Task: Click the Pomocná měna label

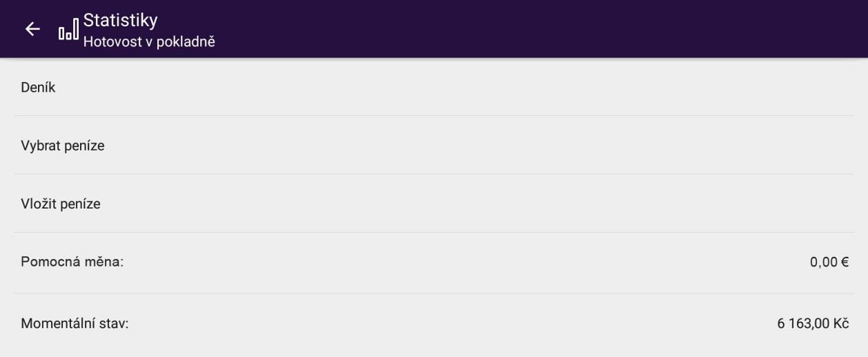Action: [72, 262]
